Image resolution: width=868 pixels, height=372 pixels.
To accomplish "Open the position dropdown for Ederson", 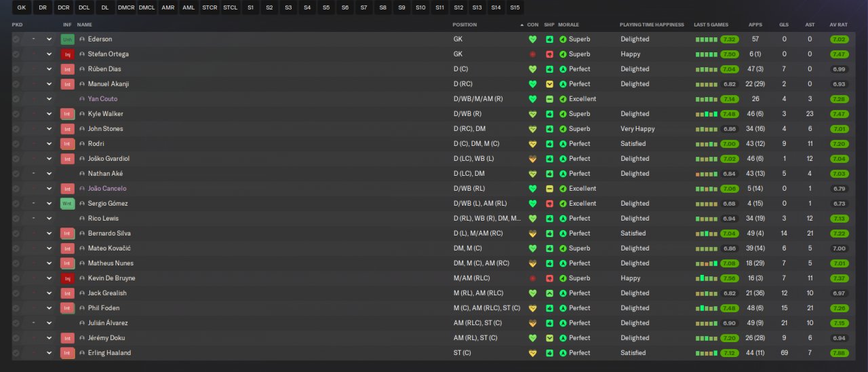I will pyautogui.click(x=49, y=39).
